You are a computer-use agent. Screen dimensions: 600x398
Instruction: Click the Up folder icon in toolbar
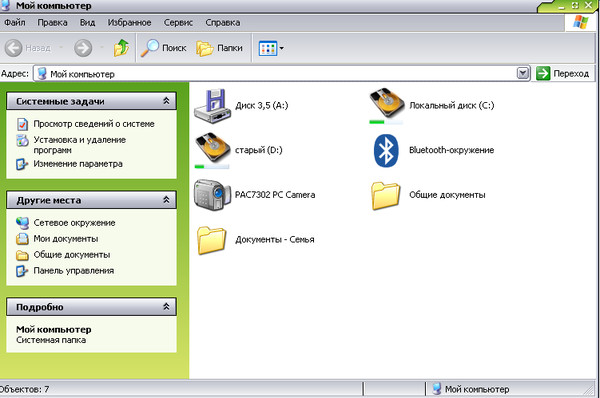(x=121, y=48)
